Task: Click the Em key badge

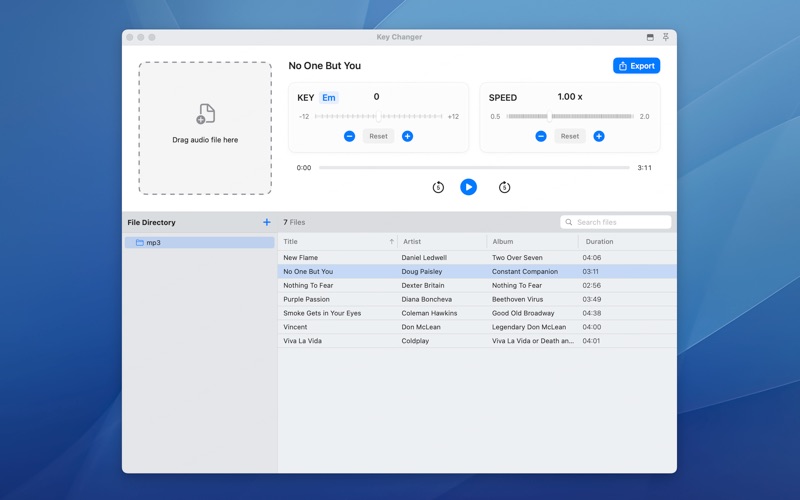Action: (329, 97)
